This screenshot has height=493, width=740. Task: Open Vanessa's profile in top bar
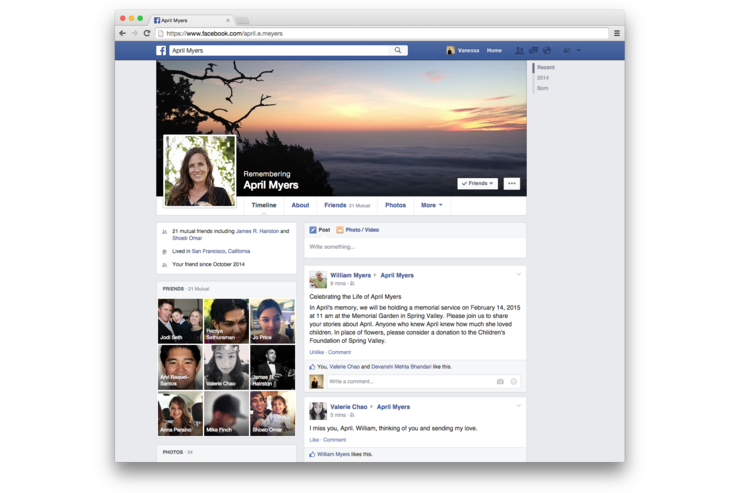click(463, 50)
